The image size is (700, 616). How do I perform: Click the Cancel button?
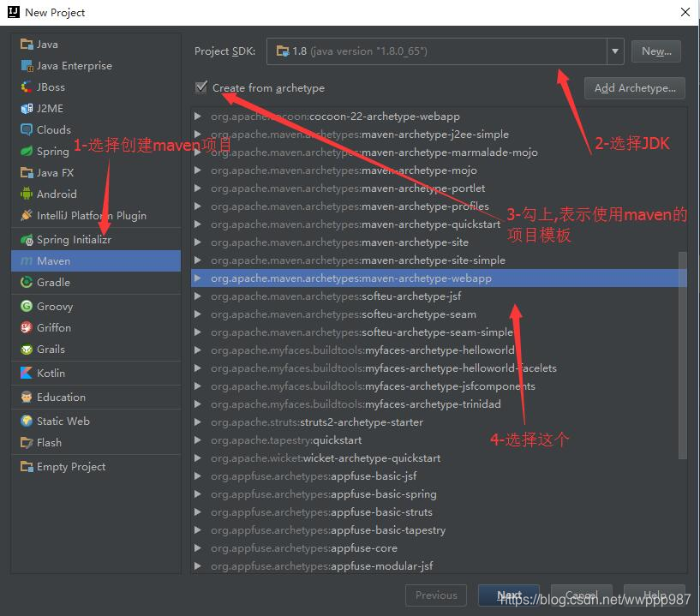tap(581, 595)
